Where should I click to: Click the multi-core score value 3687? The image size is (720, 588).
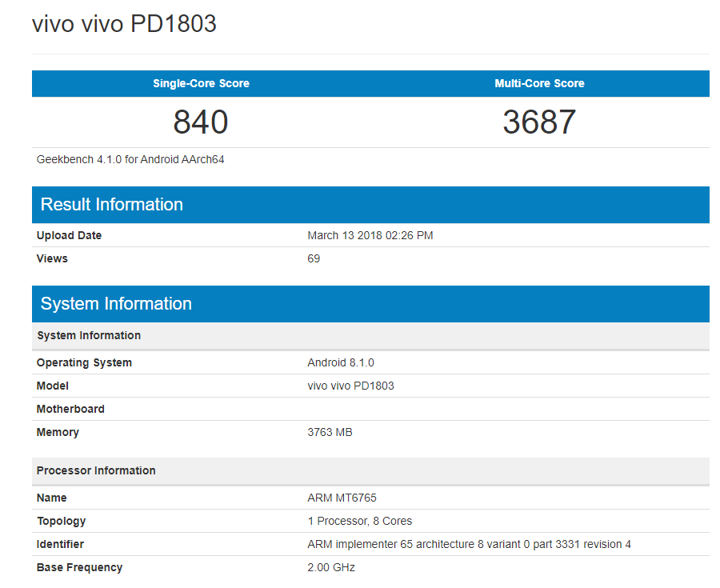click(x=538, y=122)
